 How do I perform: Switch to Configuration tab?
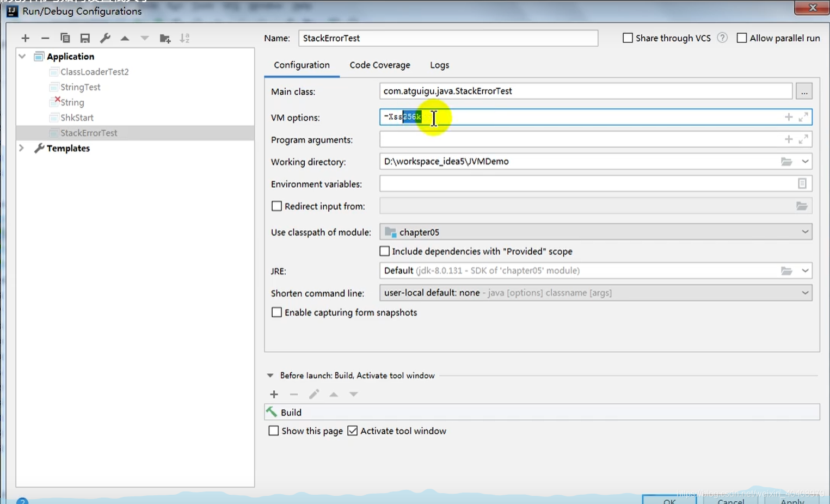click(x=302, y=65)
